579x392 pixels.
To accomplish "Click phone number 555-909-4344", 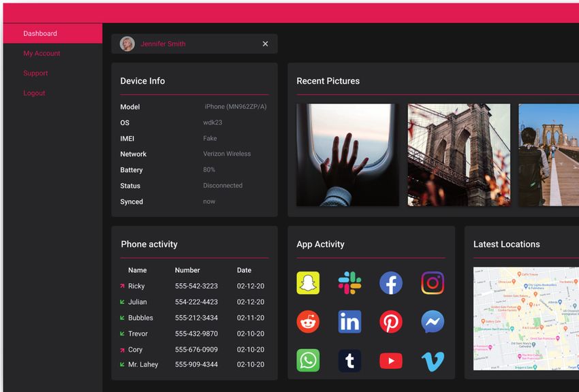I will click(x=196, y=364).
